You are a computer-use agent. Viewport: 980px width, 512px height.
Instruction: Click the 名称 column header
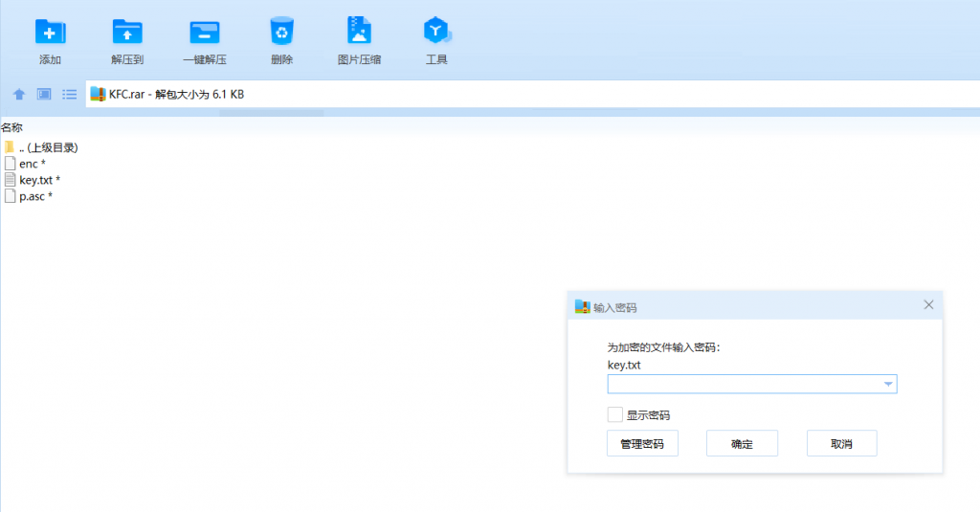pos(11,127)
